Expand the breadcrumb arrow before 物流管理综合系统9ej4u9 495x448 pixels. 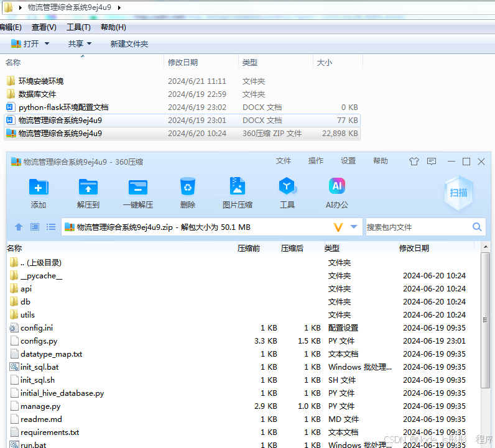pyautogui.click(x=20, y=7)
